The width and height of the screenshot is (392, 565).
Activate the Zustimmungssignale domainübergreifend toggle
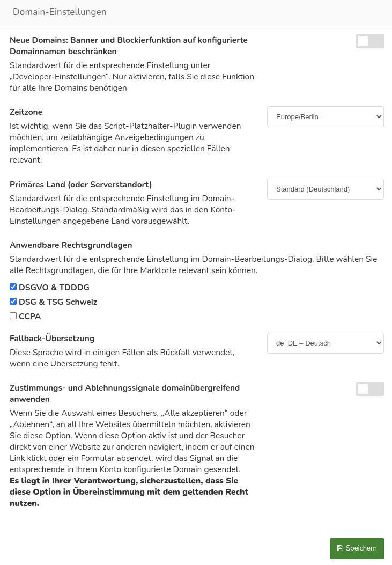click(370, 389)
